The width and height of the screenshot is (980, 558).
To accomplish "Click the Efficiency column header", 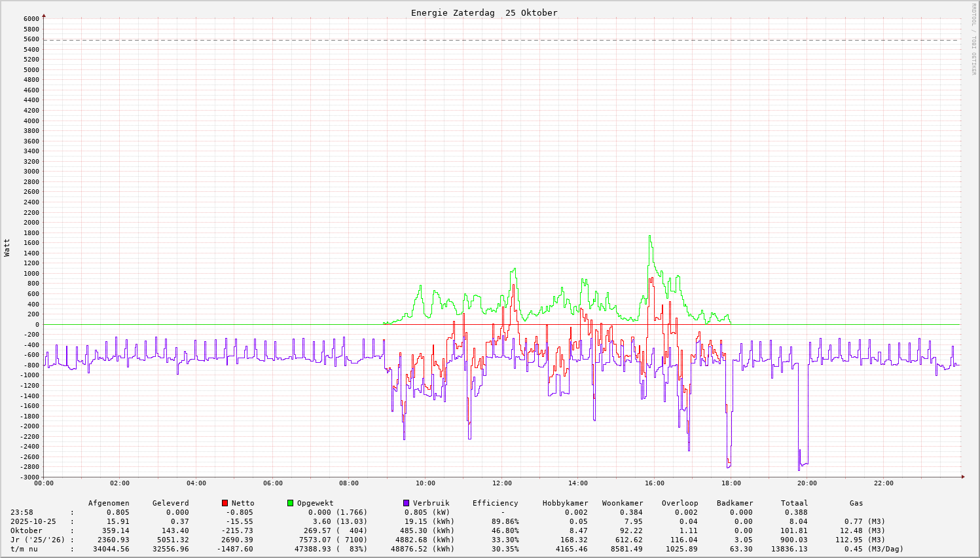I will [x=495, y=503].
